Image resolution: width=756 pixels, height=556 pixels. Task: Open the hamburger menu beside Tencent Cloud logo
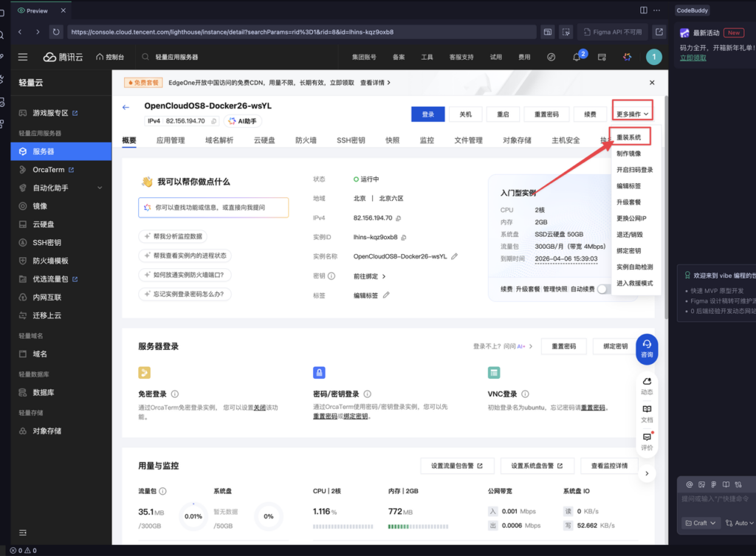(23, 57)
